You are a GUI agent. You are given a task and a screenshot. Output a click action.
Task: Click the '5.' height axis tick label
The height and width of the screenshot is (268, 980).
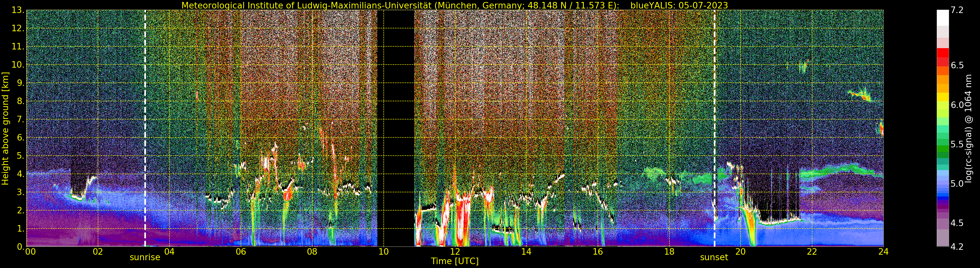(20, 156)
